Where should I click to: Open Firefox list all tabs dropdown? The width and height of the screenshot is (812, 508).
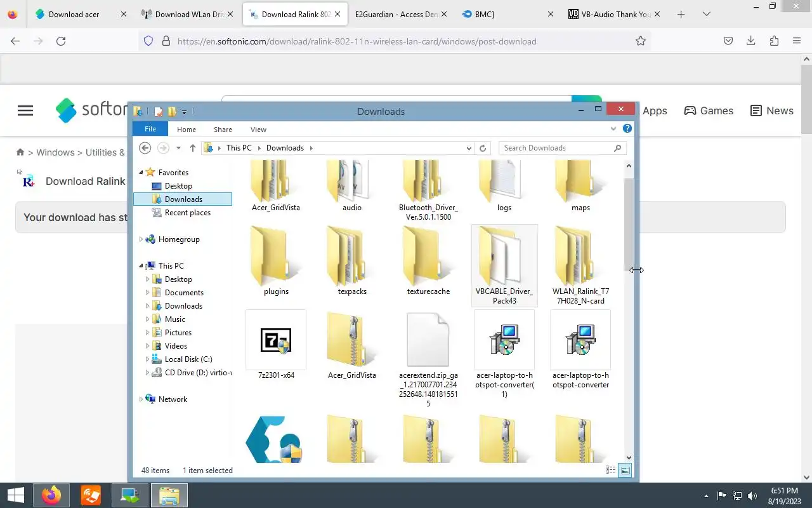707,14
